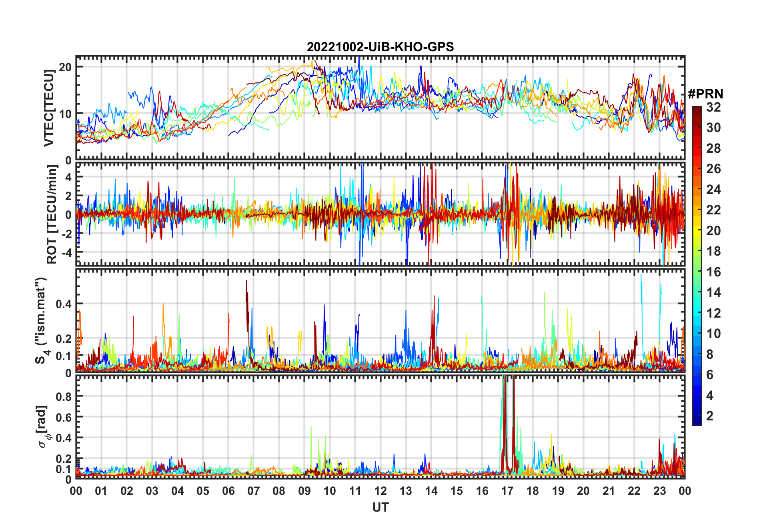Click UT axis tick label 06
Viewport: 761px width, 532px height.
[228, 491]
